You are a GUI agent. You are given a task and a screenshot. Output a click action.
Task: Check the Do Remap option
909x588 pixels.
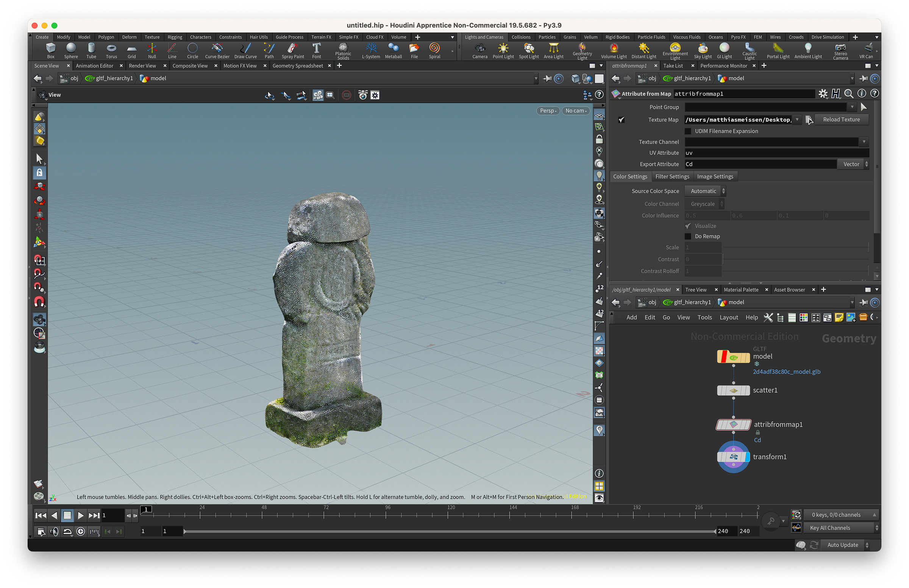(x=688, y=236)
